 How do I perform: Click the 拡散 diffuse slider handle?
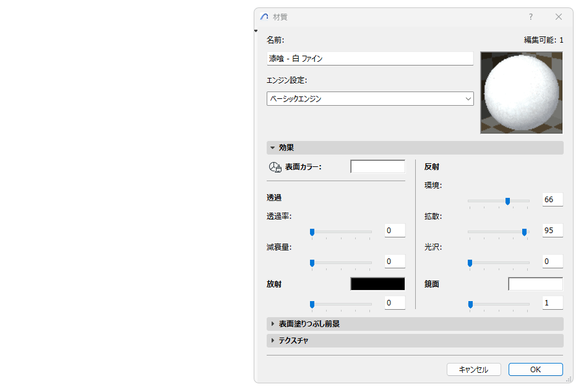point(524,231)
